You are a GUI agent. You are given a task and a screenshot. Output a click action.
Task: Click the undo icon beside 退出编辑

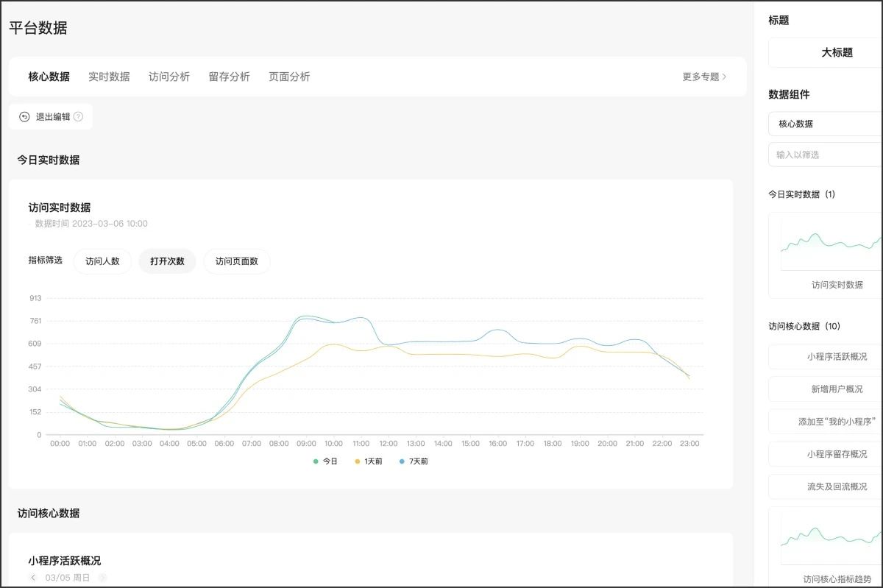click(x=24, y=116)
